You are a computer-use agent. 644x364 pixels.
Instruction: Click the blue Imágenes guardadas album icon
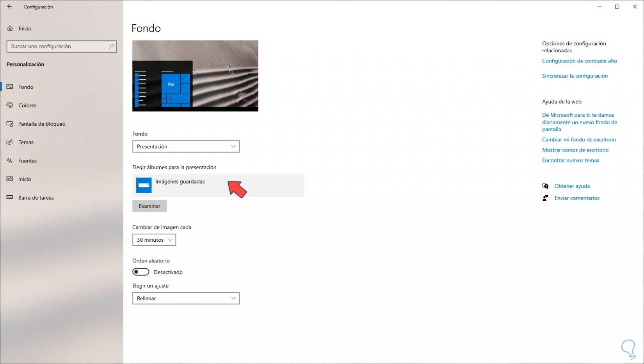[144, 185]
